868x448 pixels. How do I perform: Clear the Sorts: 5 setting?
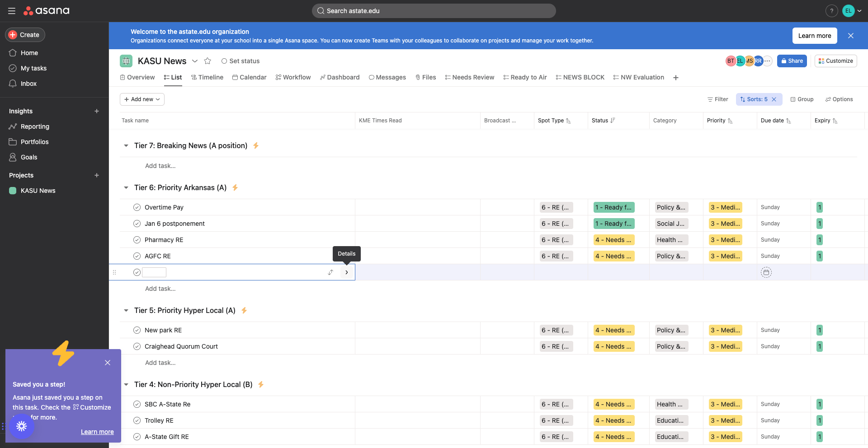(774, 99)
